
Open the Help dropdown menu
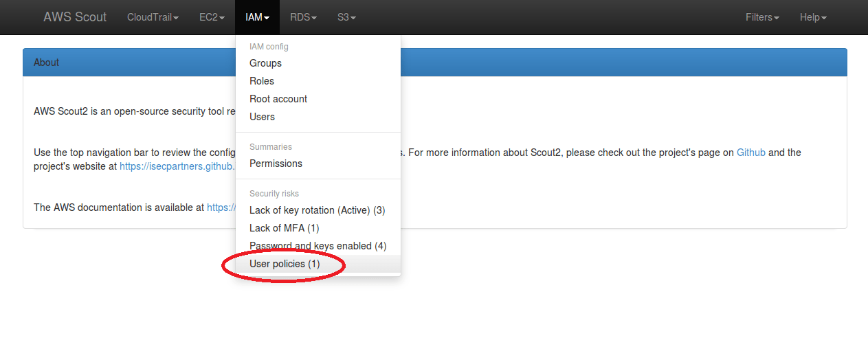(x=813, y=17)
